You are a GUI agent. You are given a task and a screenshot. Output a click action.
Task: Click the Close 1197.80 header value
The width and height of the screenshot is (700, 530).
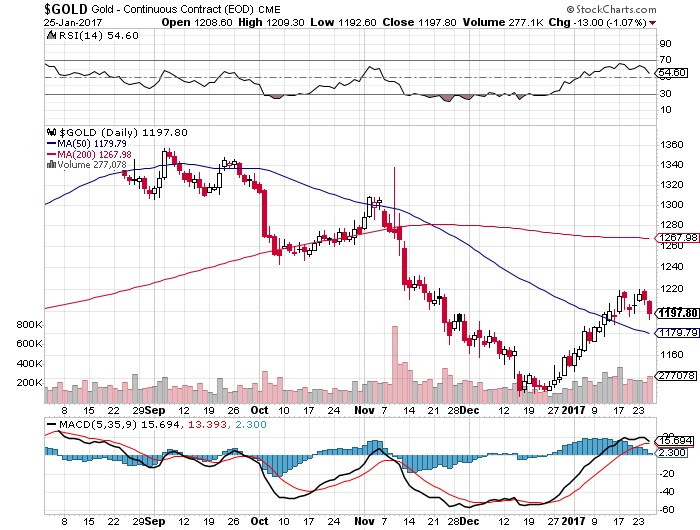tap(419, 22)
